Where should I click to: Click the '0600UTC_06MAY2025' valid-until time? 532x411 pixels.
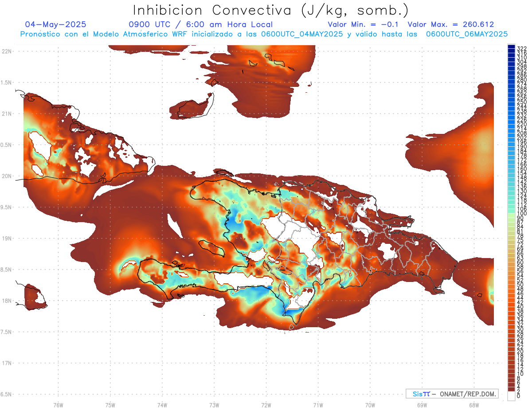click(467, 34)
